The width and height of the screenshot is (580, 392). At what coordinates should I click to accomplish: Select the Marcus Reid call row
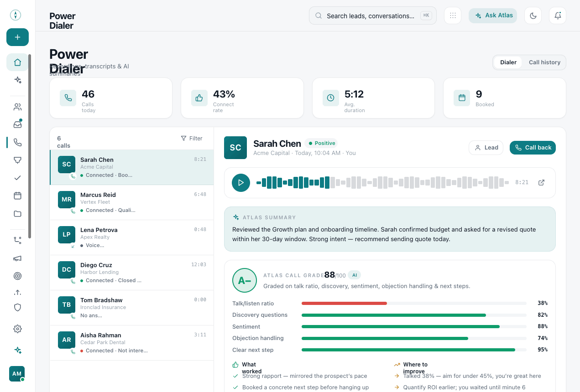[x=131, y=202]
